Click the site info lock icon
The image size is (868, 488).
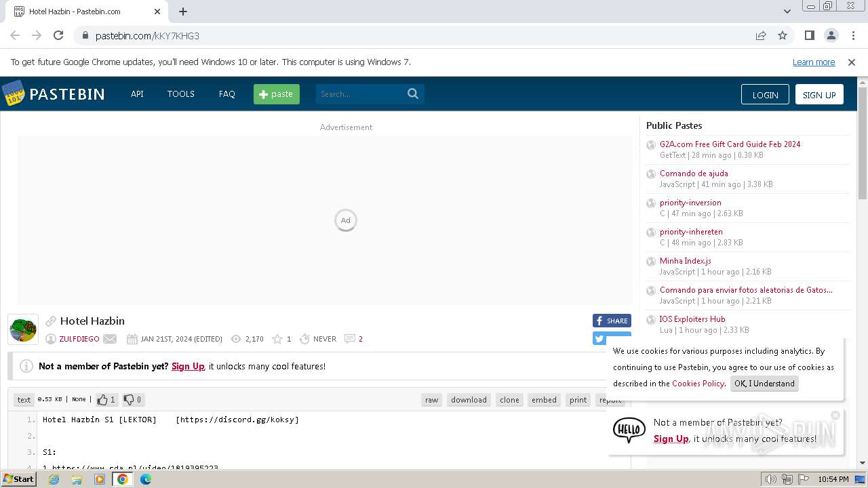pos(85,35)
